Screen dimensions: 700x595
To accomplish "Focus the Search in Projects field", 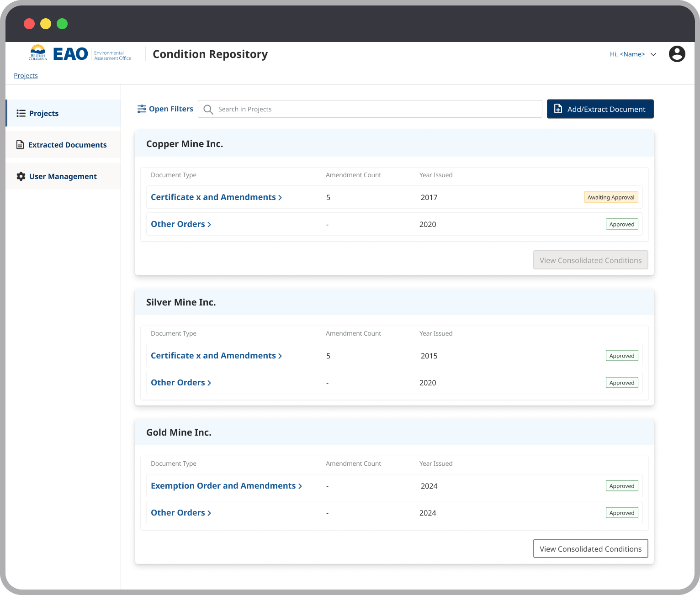I will click(370, 109).
